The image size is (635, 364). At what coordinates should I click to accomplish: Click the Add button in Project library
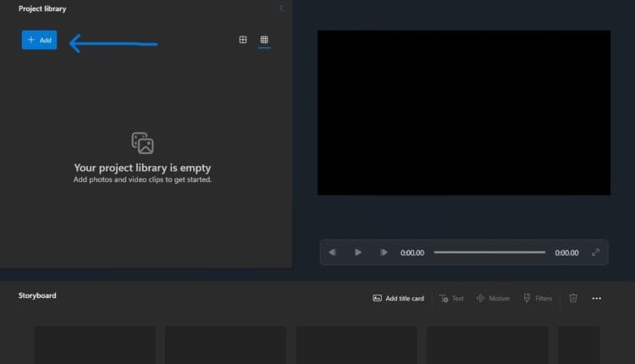pos(39,40)
